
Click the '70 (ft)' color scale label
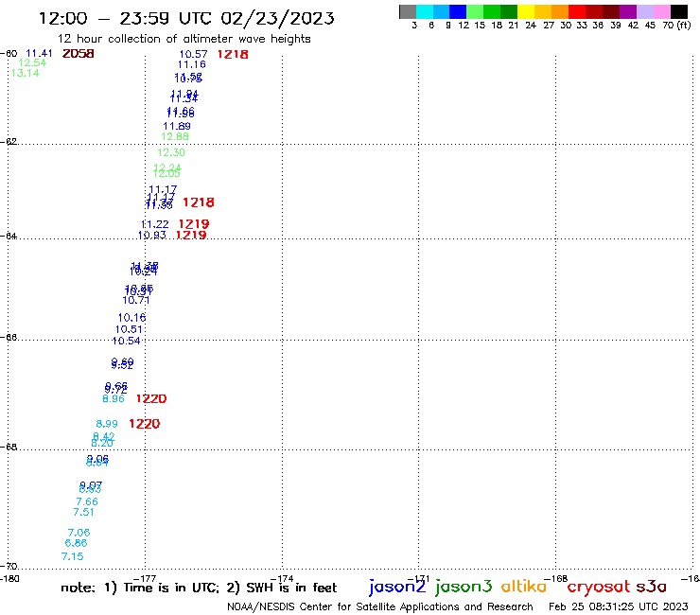click(676, 25)
